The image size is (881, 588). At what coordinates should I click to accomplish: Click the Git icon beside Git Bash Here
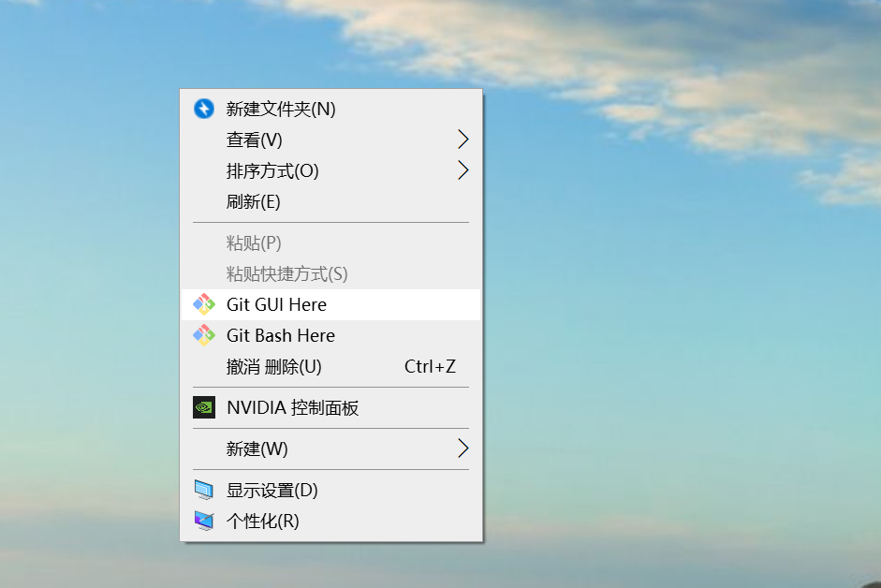coord(204,335)
